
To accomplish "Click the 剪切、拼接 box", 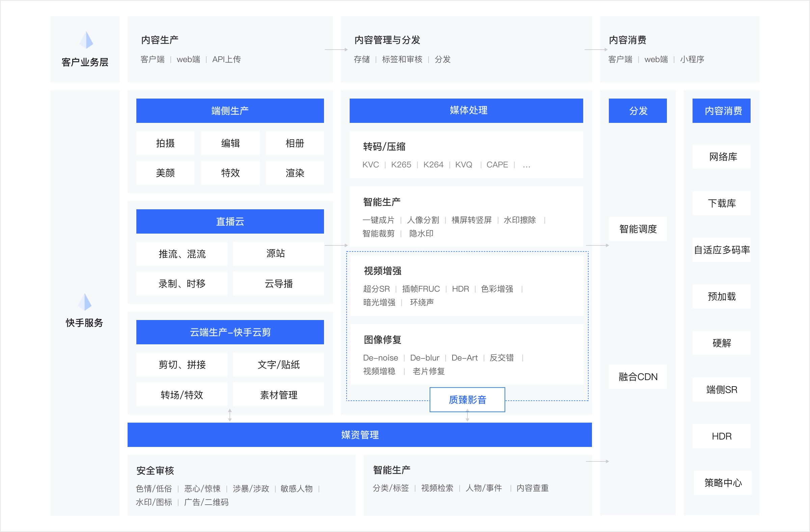I will (x=182, y=365).
